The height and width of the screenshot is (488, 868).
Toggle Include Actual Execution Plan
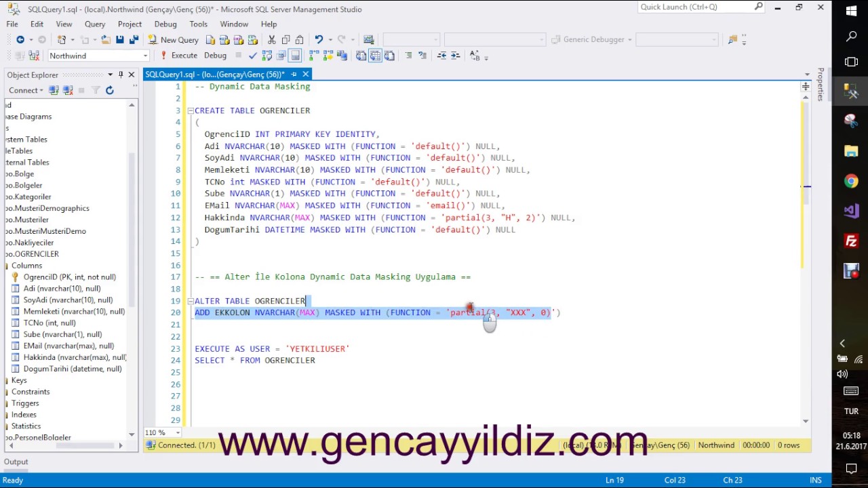point(313,56)
